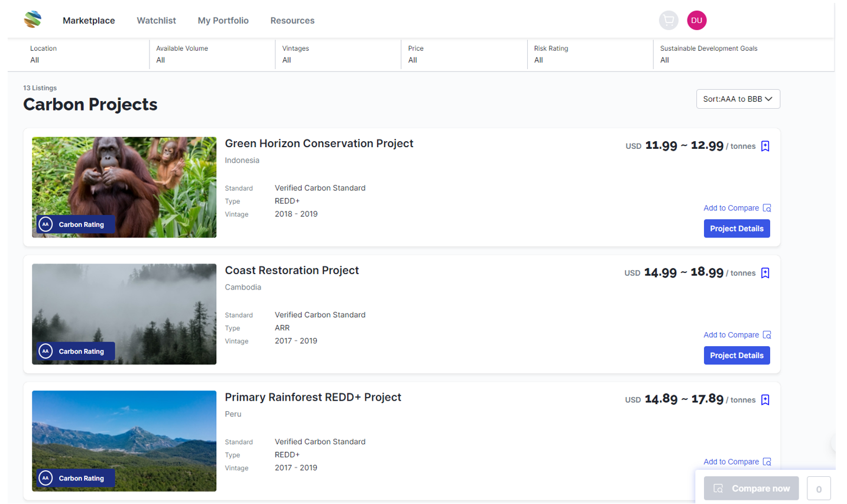Click the AA Carbon Rating badge on Coast Restoration
847x504 pixels.
76,352
